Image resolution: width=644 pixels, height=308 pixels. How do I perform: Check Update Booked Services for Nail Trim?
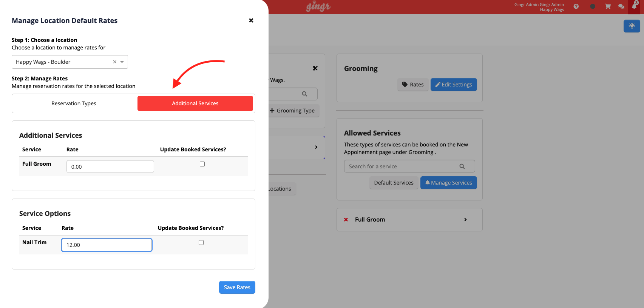point(201,242)
